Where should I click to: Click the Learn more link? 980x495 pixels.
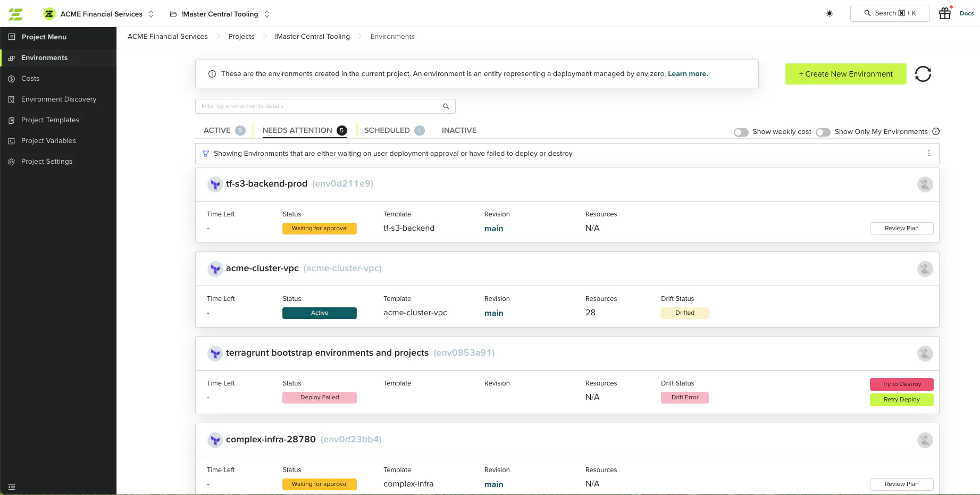688,74
